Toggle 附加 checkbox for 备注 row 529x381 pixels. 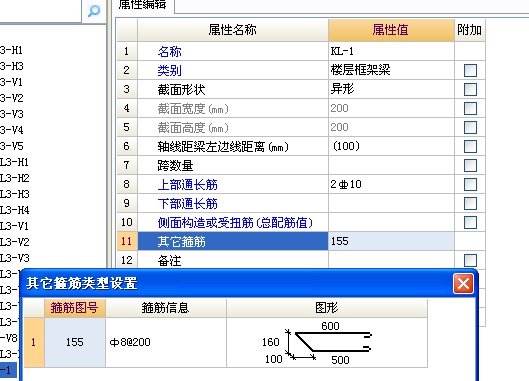point(470,260)
